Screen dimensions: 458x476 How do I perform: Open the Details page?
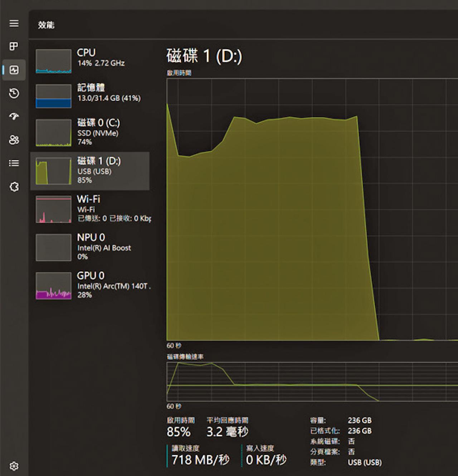(14, 163)
